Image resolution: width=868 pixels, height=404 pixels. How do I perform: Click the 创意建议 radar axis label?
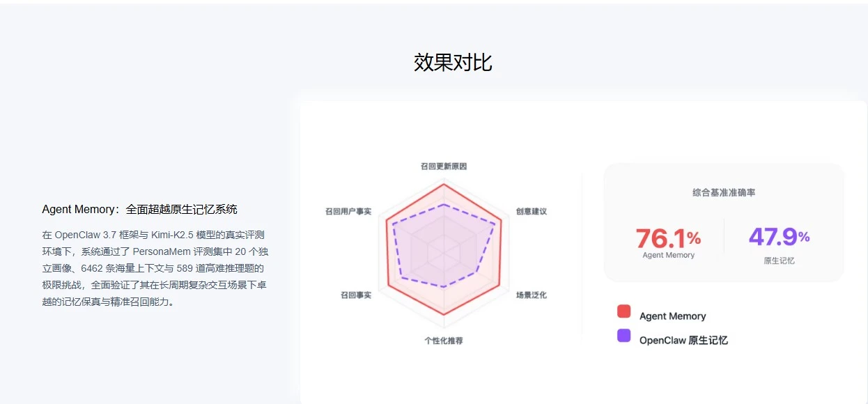tap(531, 211)
